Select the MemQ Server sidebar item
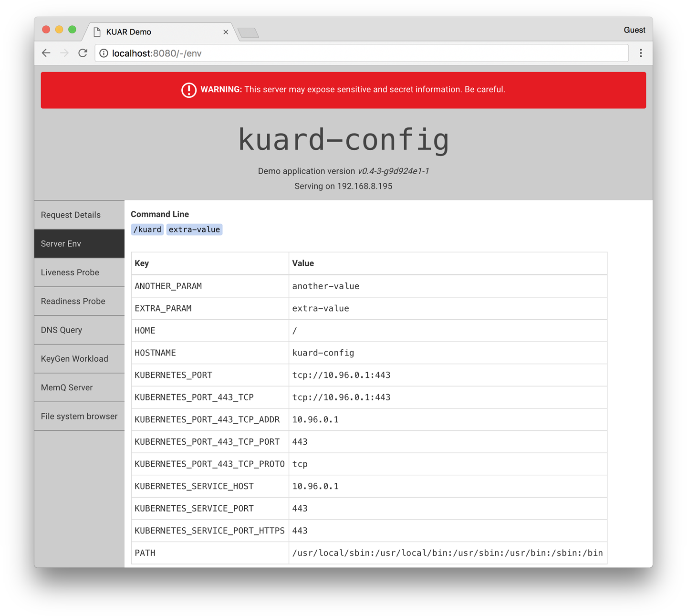The image size is (687, 616). click(67, 387)
